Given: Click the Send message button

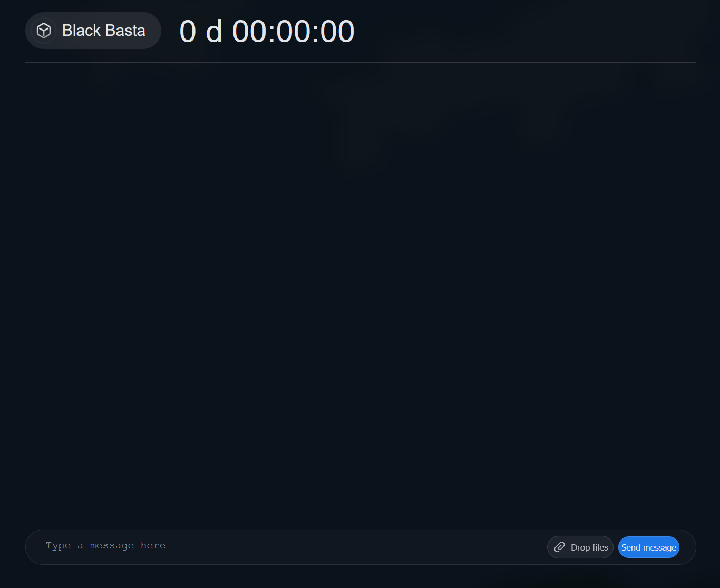Looking at the screenshot, I should [x=648, y=547].
